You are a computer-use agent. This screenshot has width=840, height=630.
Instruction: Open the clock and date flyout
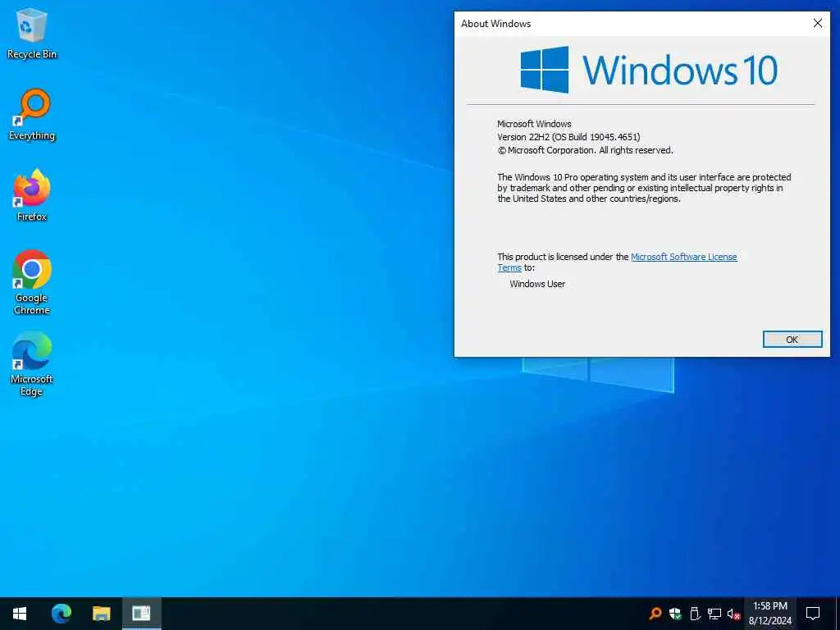769,614
